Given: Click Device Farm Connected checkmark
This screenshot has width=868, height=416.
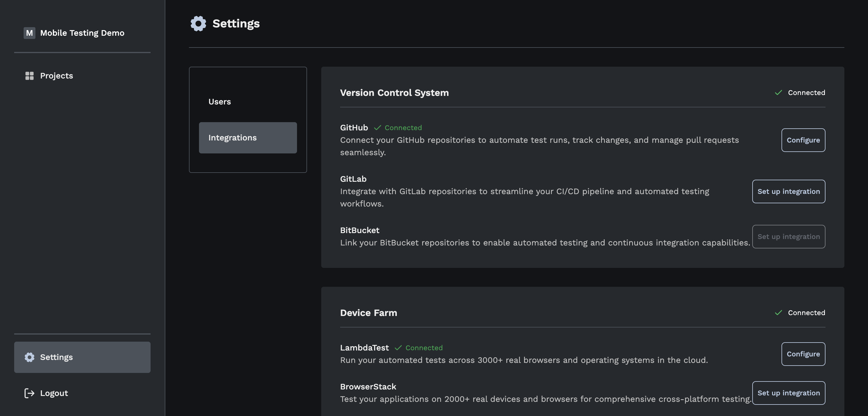Looking at the screenshot, I should coord(778,312).
